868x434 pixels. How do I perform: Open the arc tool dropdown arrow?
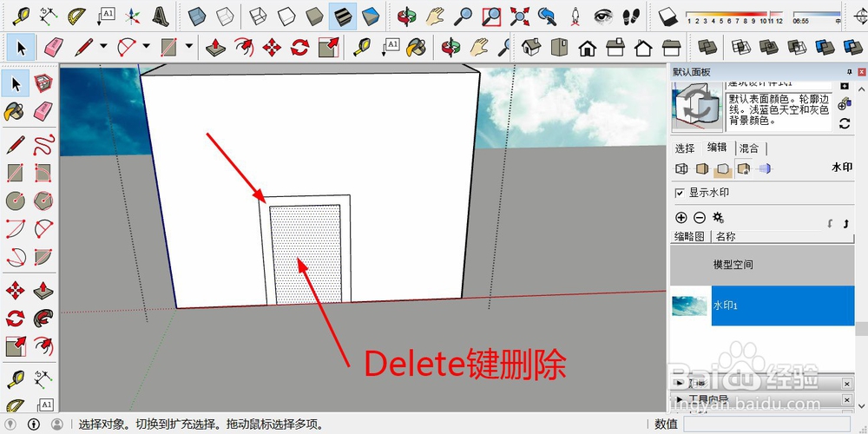click(x=146, y=47)
